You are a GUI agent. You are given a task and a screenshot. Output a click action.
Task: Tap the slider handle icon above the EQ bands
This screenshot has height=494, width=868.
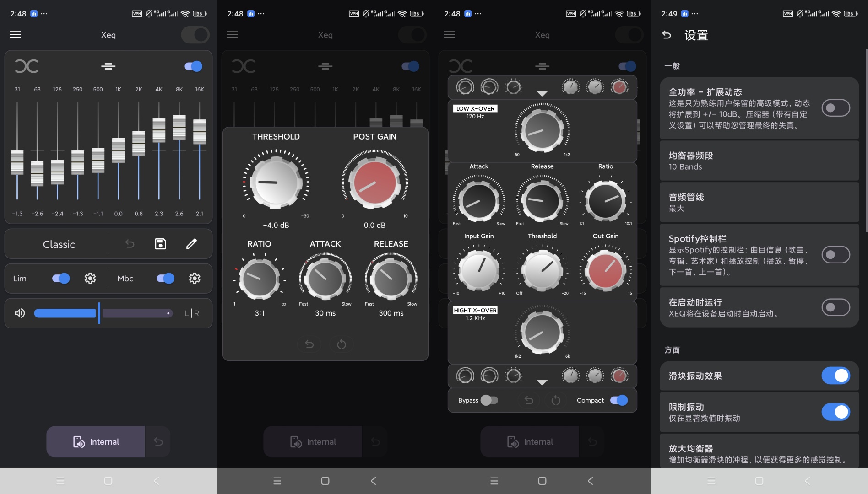point(108,67)
